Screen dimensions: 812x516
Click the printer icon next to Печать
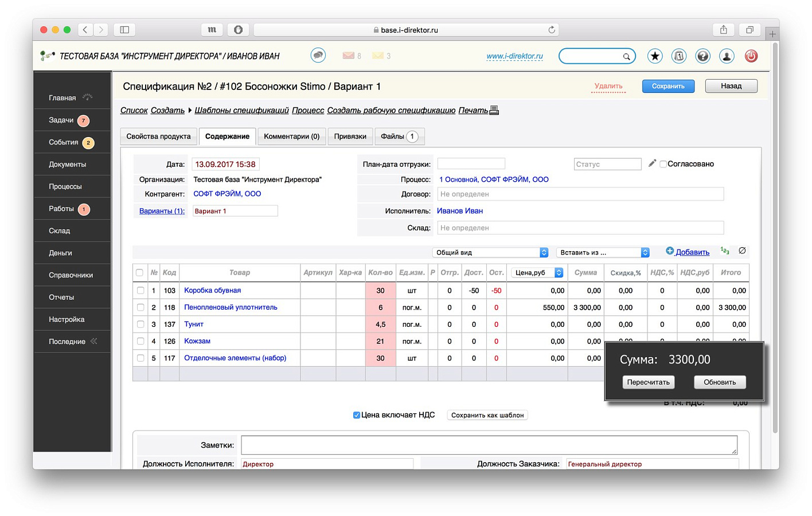click(x=494, y=110)
